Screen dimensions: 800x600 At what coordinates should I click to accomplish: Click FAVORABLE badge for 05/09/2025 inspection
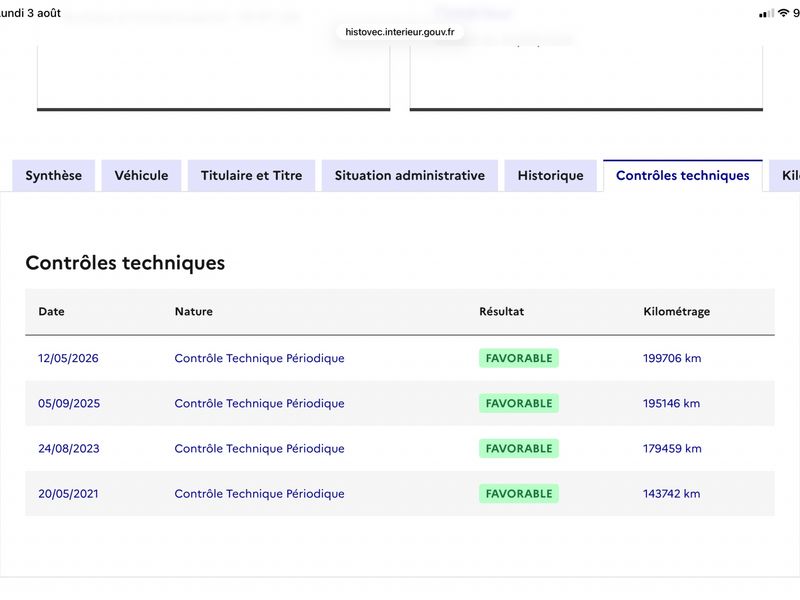[519, 404]
